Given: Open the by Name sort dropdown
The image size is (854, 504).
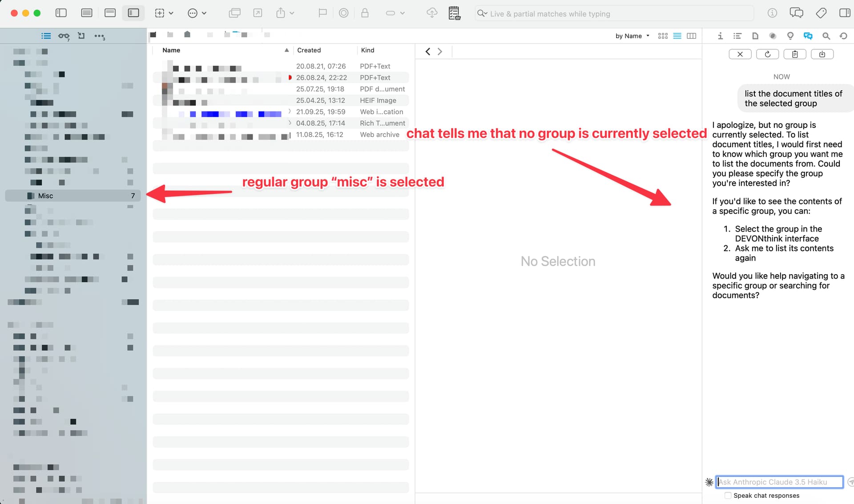Looking at the screenshot, I should [x=632, y=36].
